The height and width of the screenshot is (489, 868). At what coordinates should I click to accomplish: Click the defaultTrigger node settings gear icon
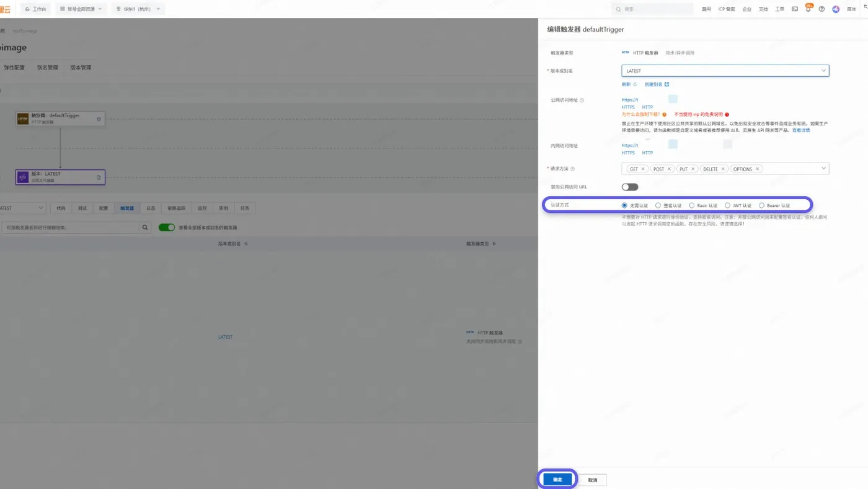pos(99,119)
